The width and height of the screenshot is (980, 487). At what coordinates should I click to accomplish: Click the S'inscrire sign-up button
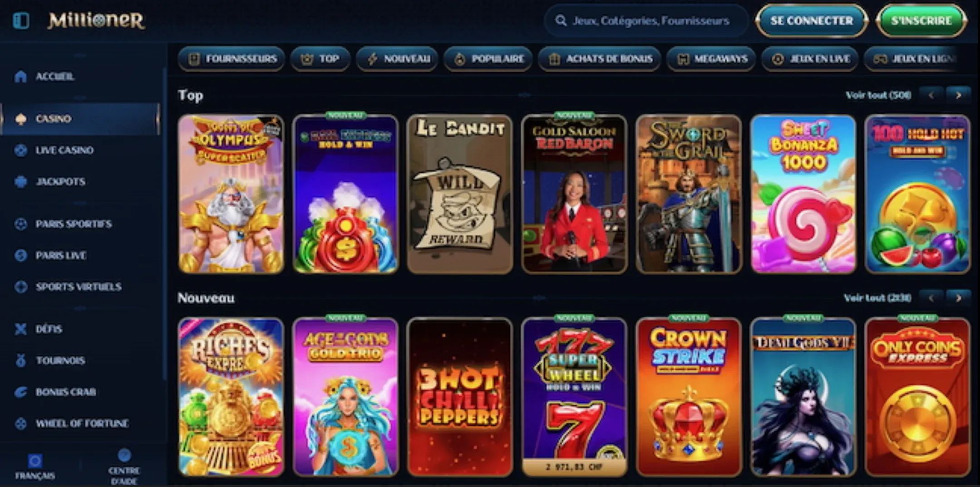tap(921, 21)
